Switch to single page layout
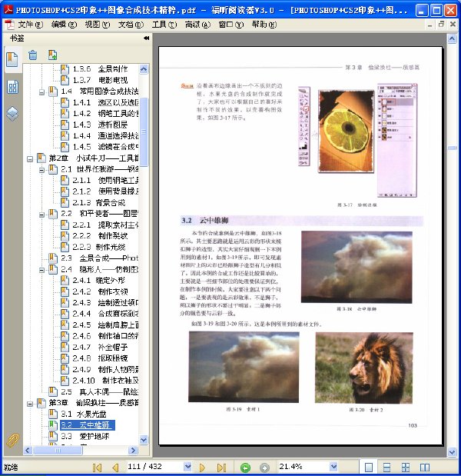The image size is (461, 476). (369, 468)
